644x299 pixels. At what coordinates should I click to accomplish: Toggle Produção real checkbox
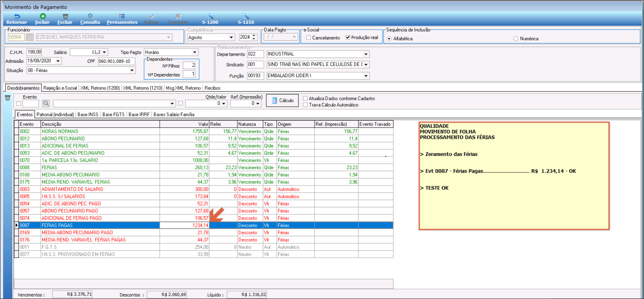[348, 37]
